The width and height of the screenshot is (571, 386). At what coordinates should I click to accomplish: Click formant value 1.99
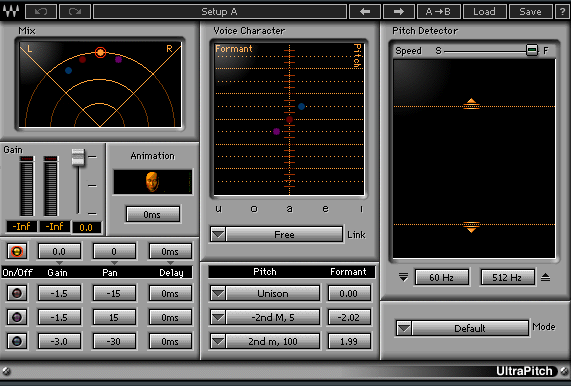coord(349,341)
